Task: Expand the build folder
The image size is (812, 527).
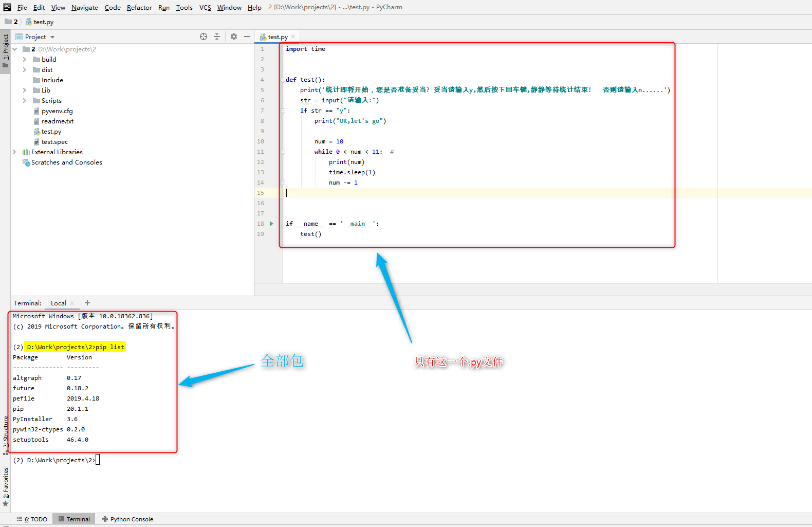Action: click(24, 59)
